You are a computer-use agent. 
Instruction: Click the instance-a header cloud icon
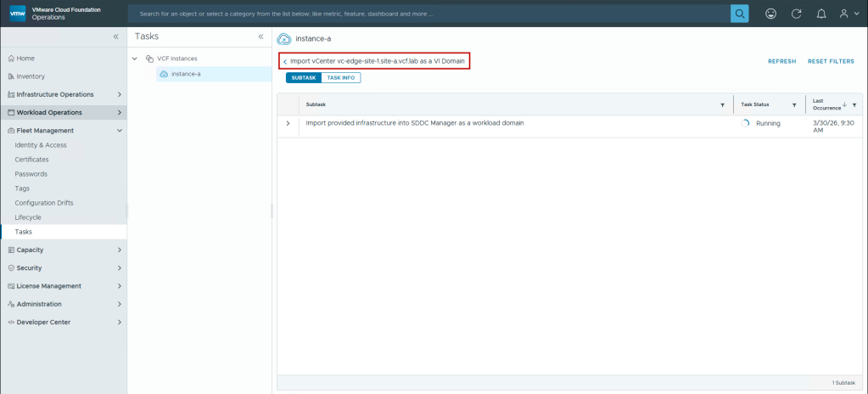(284, 39)
